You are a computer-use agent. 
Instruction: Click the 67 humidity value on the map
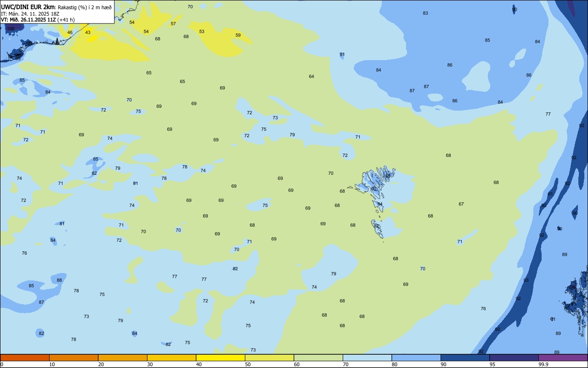461,204
